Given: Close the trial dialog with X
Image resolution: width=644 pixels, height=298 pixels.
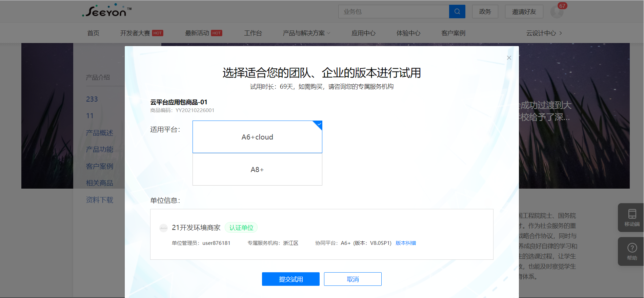Looking at the screenshot, I should 509,58.
